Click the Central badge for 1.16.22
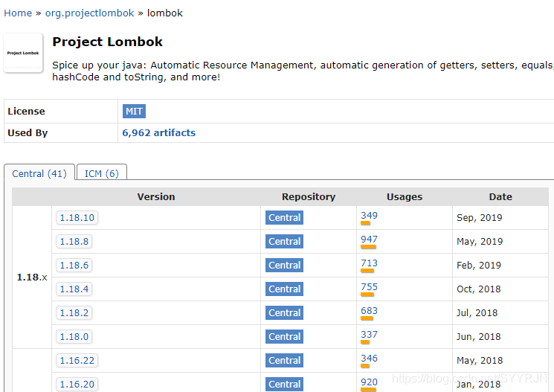Image resolution: width=554 pixels, height=392 pixels. 284,361
